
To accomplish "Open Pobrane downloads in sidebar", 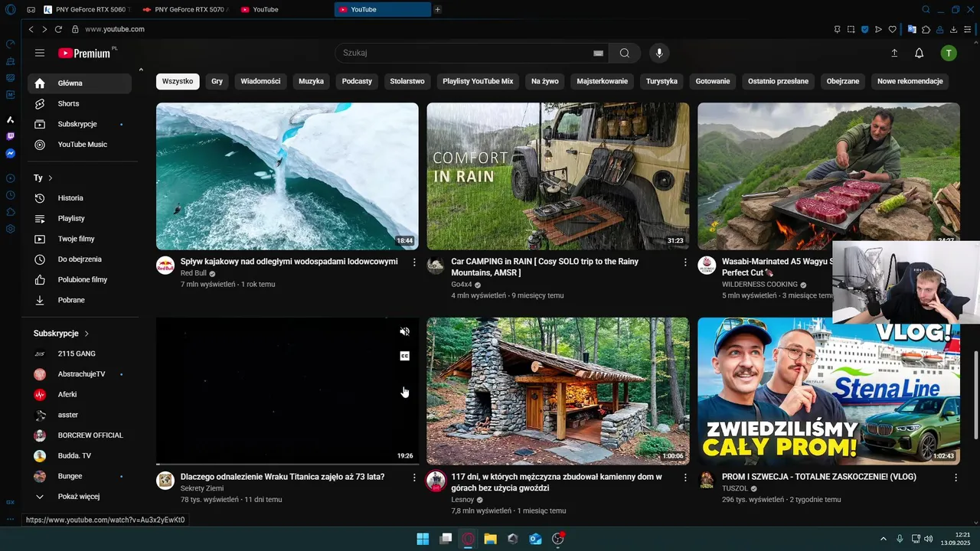I will [80, 300].
